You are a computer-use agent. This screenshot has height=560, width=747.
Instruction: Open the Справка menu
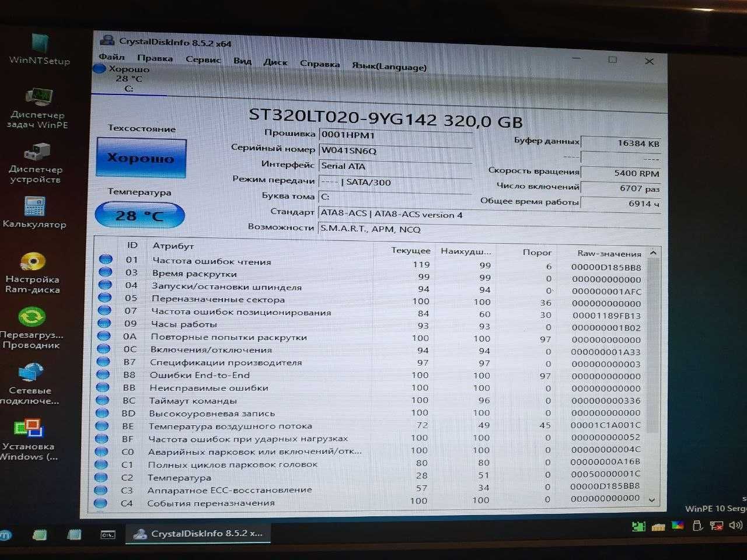point(320,64)
